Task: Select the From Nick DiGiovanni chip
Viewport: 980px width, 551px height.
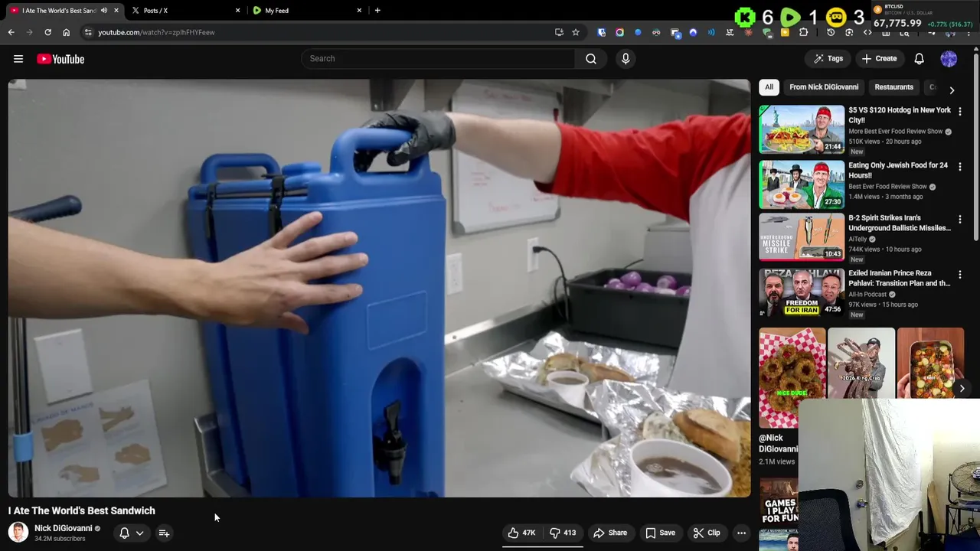Action: click(x=824, y=87)
